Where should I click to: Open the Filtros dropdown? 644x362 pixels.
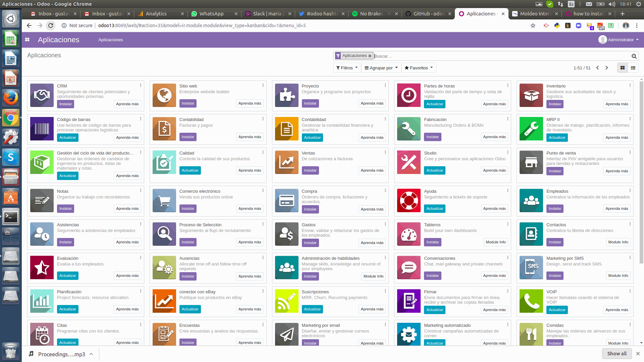[347, 68]
